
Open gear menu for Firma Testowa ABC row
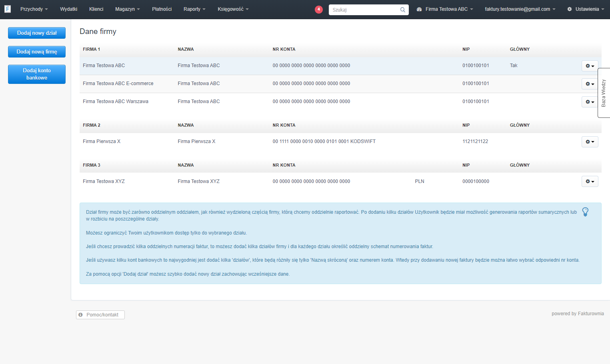pyautogui.click(x=590, y=66)
